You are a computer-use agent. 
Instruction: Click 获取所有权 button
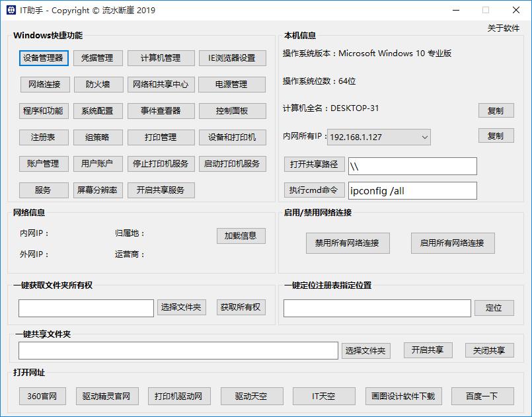tap(241, 307)
